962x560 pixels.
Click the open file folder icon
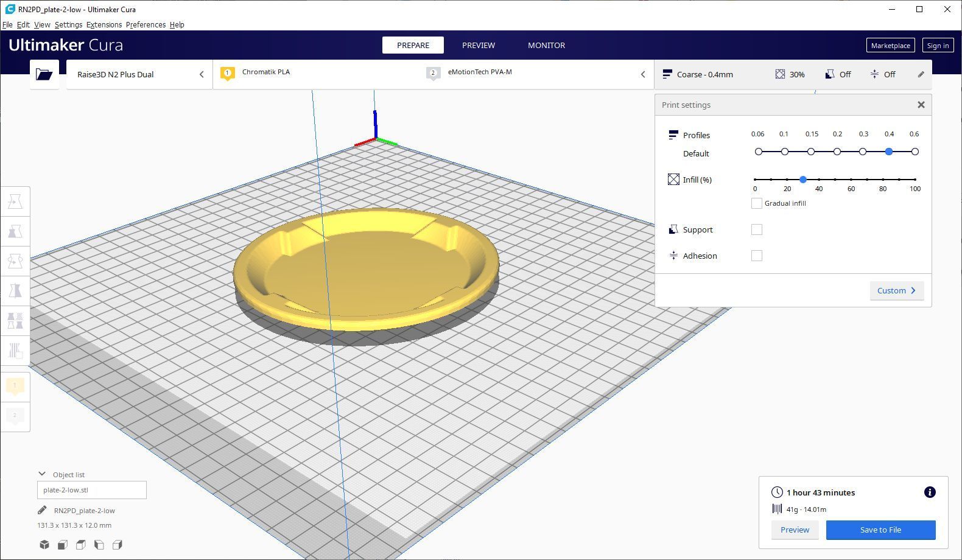tap(44, 74)
